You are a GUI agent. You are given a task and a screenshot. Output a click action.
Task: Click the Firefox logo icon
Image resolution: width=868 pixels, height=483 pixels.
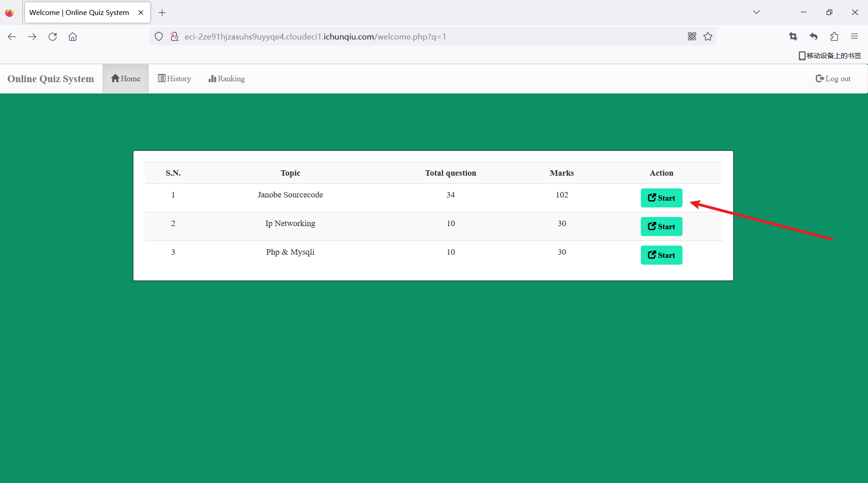tap(10, 12)
